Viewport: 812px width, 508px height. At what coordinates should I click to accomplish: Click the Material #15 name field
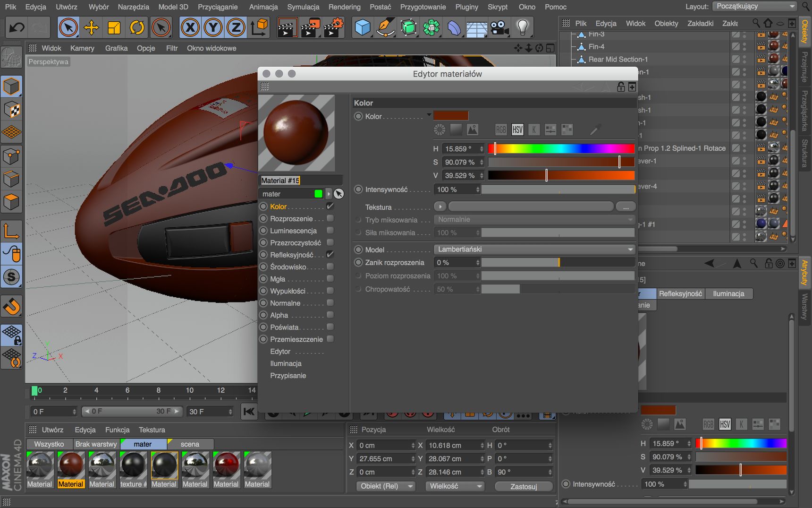[301, 180]
